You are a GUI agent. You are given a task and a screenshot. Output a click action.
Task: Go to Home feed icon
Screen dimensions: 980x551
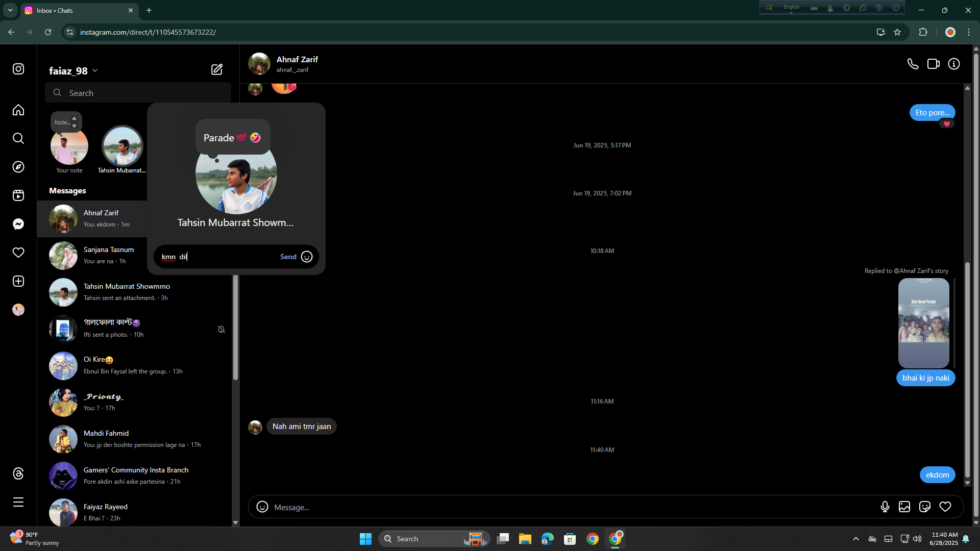tap(18, 110)
